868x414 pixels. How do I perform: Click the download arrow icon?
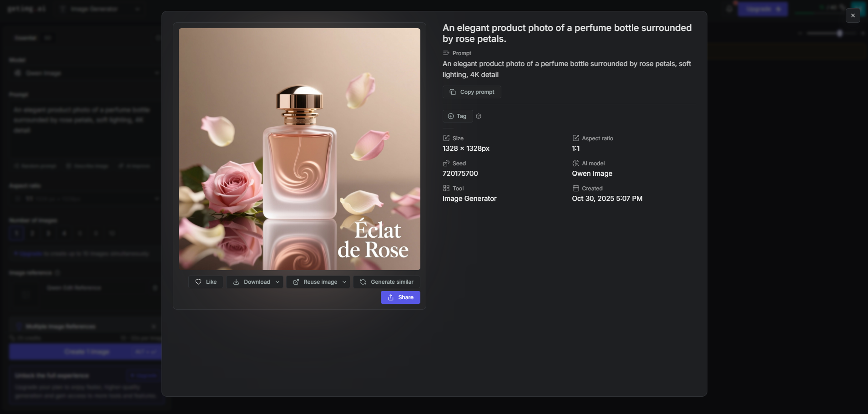pos(236,282)
